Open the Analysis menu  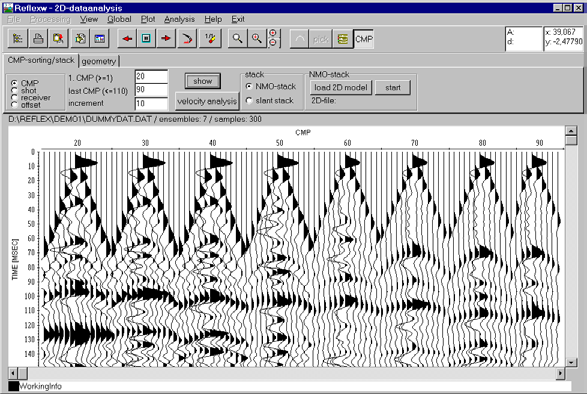179,19
